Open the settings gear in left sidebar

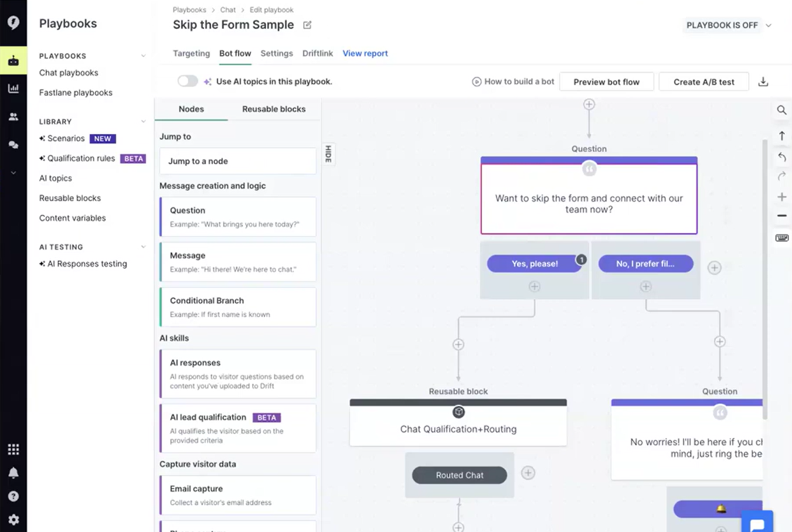[x=13, y=520]
